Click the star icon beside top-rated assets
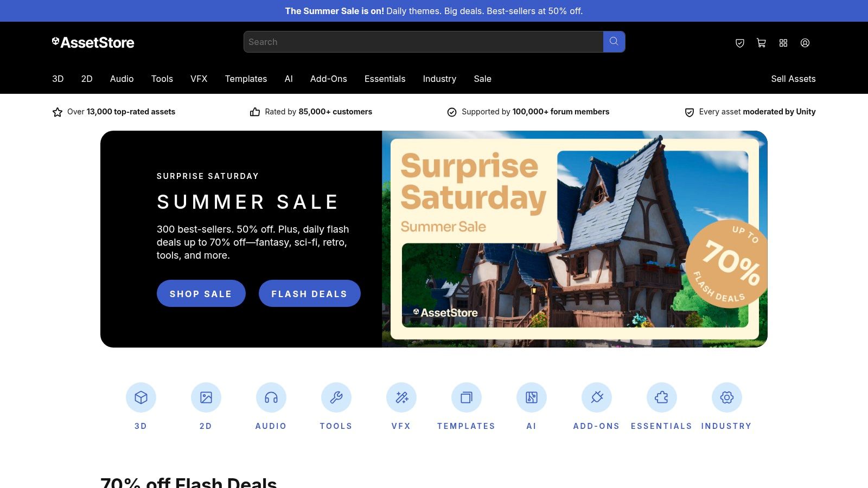This screenshot has width=868, height=488. tap(58, 112)
